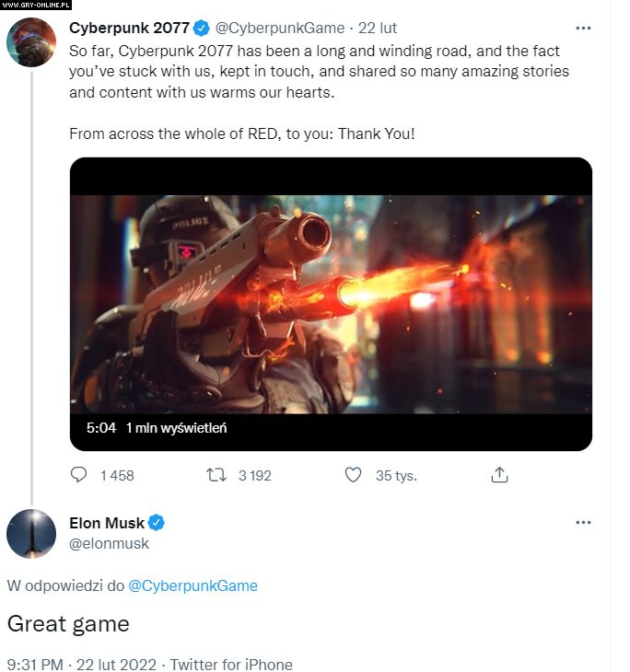Click Elon Musk's blue verified badge

[157, 523]
